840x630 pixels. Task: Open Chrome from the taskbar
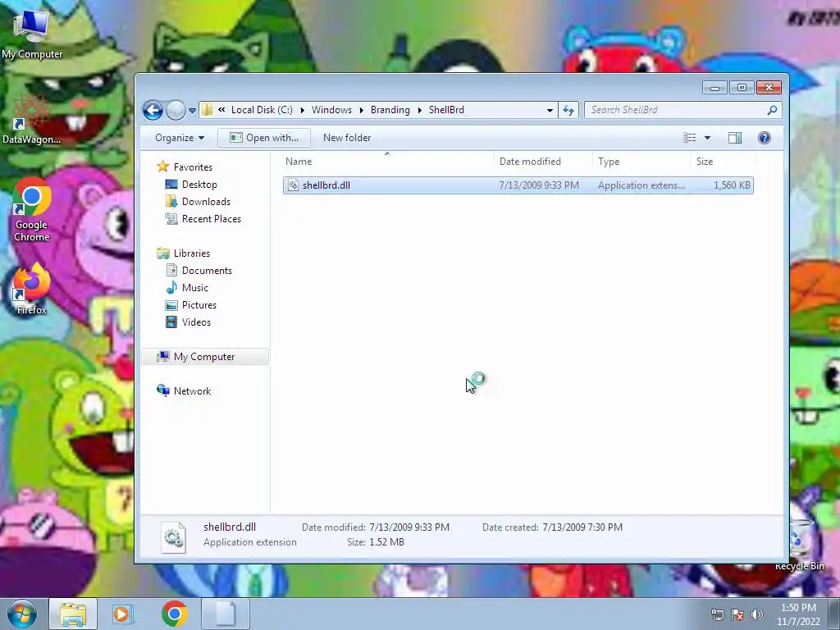click(x=174, y=614)
